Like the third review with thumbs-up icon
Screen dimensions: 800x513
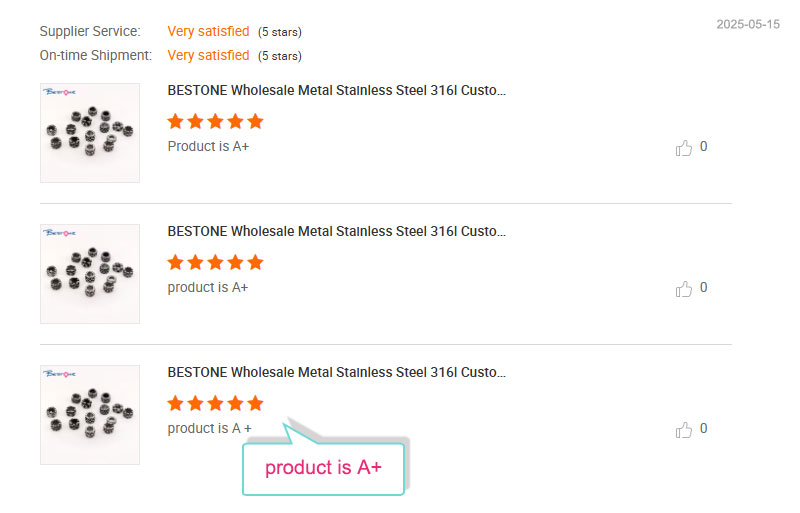pyautogui.click(x=684, y=430)
